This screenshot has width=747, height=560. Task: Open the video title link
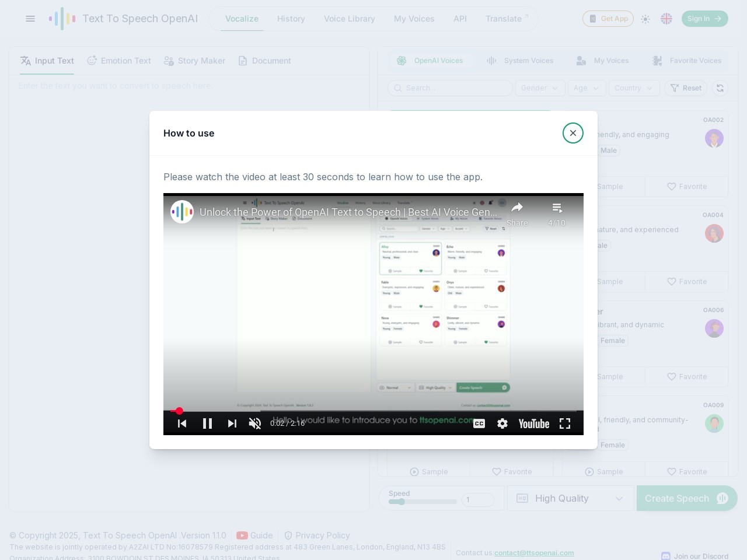(x=348, y=212)
